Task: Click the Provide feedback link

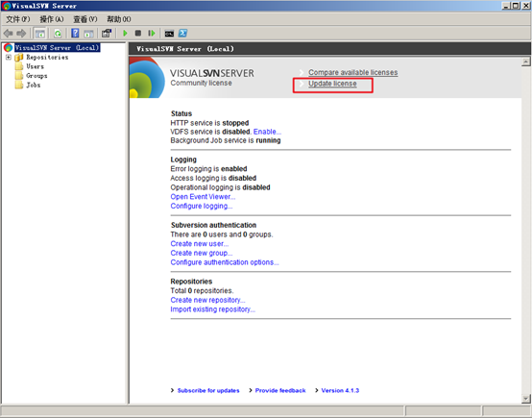Action: point(280,390)
